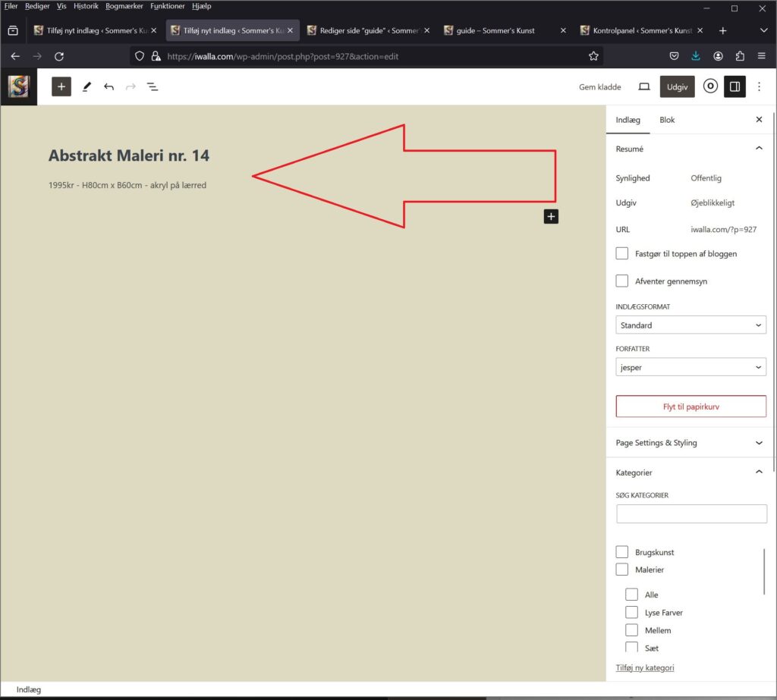Click the 'Tilføj ny kategori' link

[x=644, y=667]
